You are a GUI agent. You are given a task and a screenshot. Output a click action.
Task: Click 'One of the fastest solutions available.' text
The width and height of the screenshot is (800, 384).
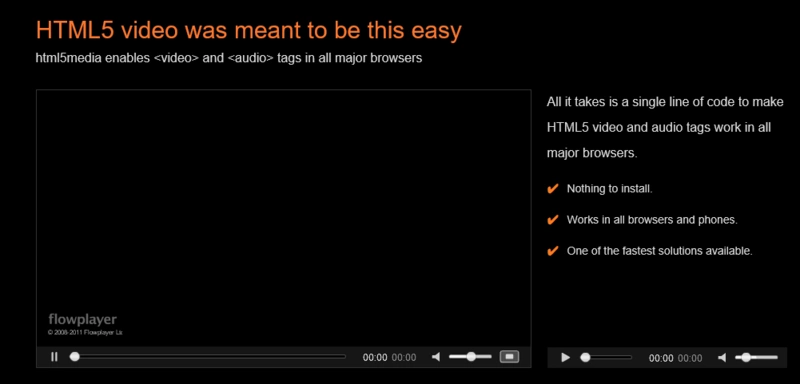[660, 251]
